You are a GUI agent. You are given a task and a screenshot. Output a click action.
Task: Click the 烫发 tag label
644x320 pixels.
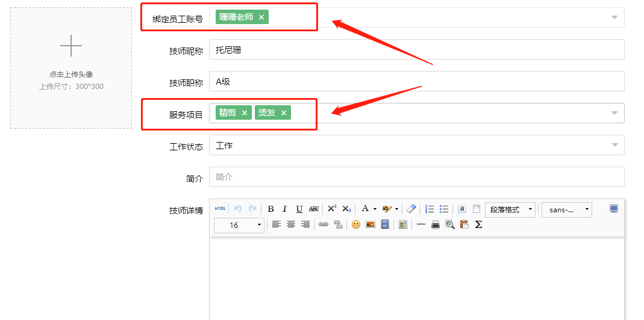coord(267,113)
